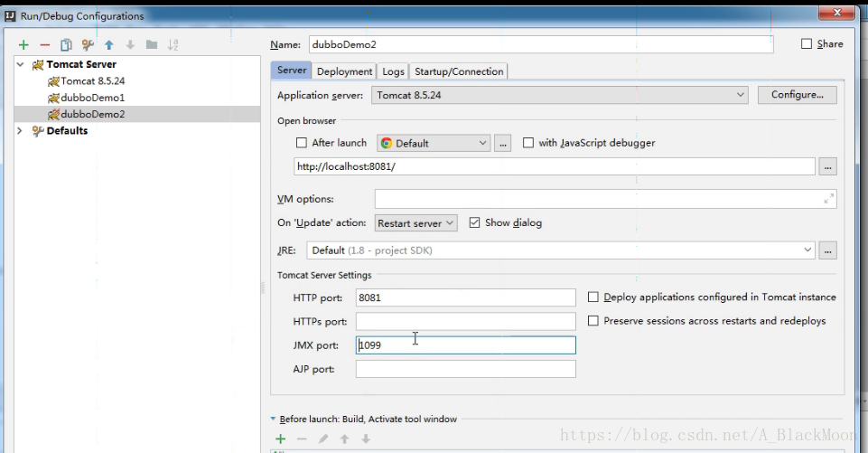Viewport: 868px width, 453px height.
Task: Open edit defaults wrench icon
Action: click(x=88, y=45)
